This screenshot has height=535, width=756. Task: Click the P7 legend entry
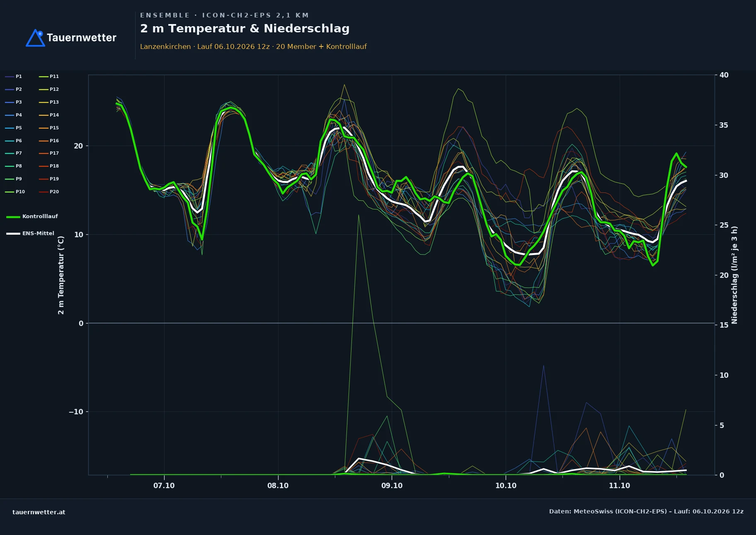click(14, 153)
